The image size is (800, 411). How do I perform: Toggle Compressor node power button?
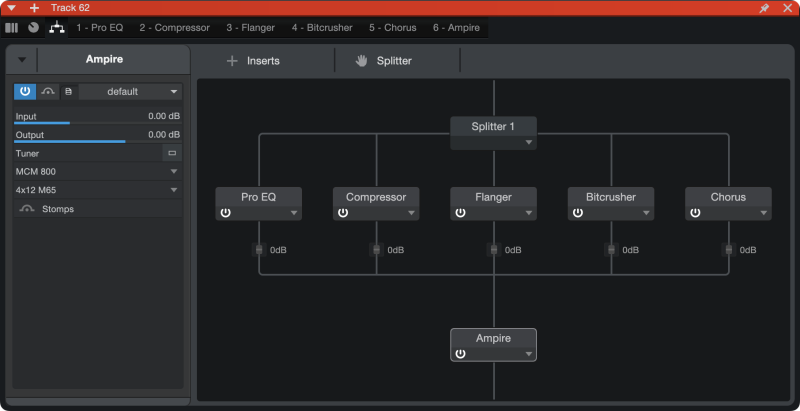pyautogui.click(x=343, y=213)
